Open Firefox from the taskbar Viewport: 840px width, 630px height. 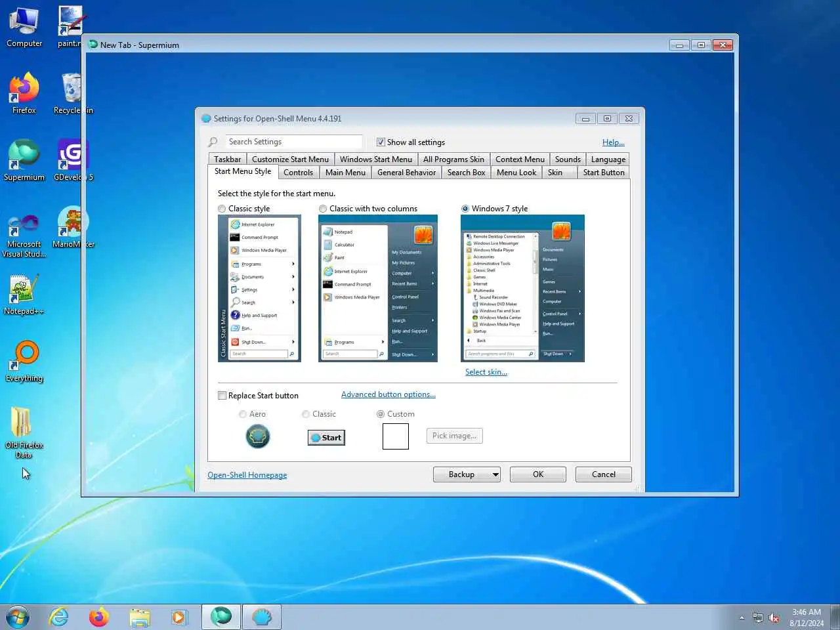(99, 618)
